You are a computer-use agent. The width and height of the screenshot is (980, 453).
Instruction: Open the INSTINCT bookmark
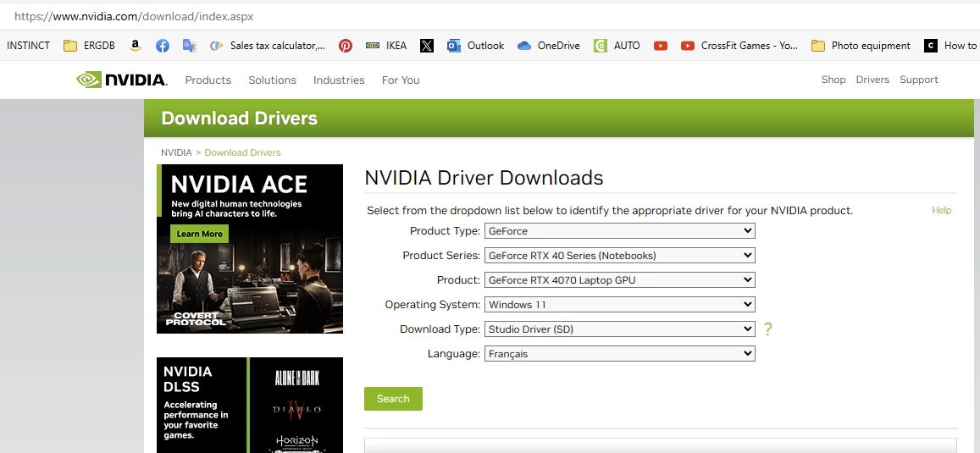click(28, 46)
